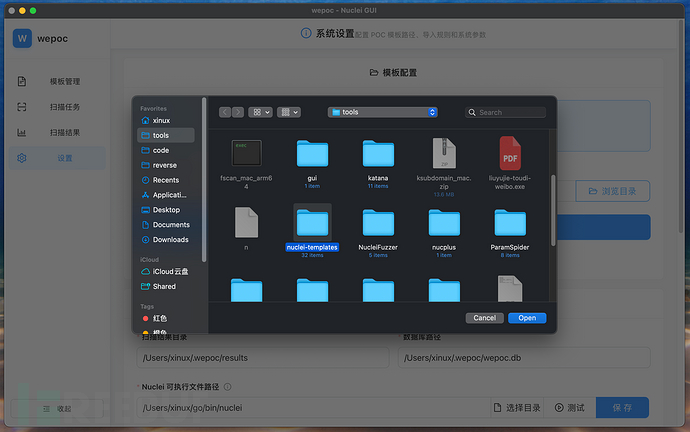Open the icon view mode dropdown
Image resolution: width=690 pixels, height=432 pixels.
(260, 112)
